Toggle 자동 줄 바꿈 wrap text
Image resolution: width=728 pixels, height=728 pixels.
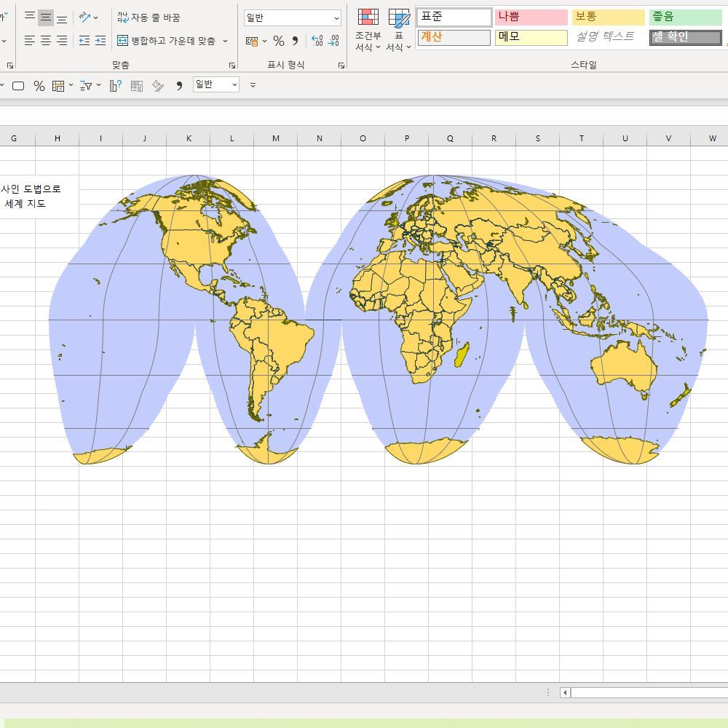[x=149, y=17]
